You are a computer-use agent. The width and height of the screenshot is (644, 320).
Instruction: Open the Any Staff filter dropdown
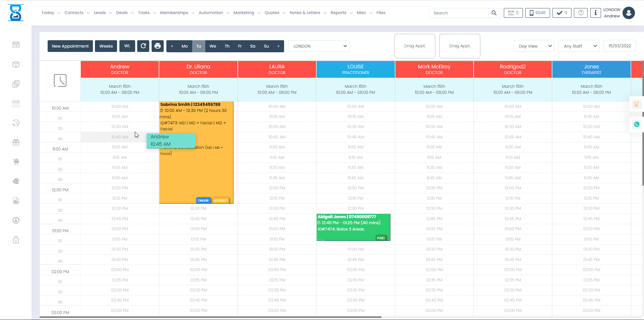[x=579, y=46]
